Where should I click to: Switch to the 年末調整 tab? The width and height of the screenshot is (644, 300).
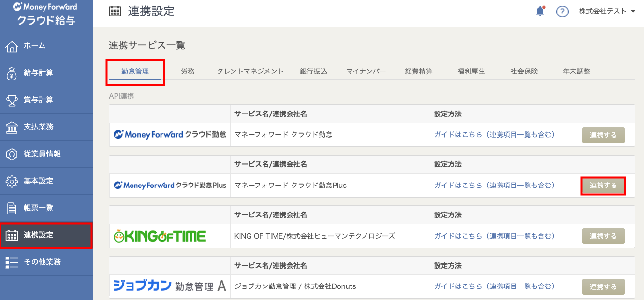pos(576,71)
